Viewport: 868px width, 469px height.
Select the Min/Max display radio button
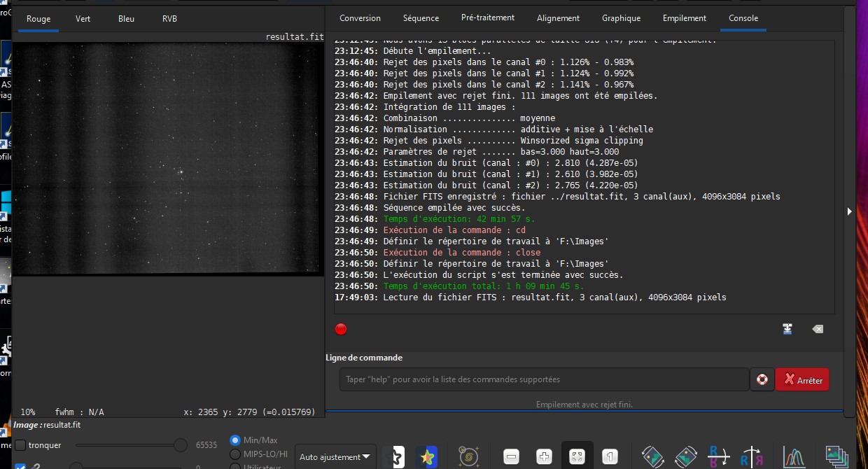tap(235, 440)
